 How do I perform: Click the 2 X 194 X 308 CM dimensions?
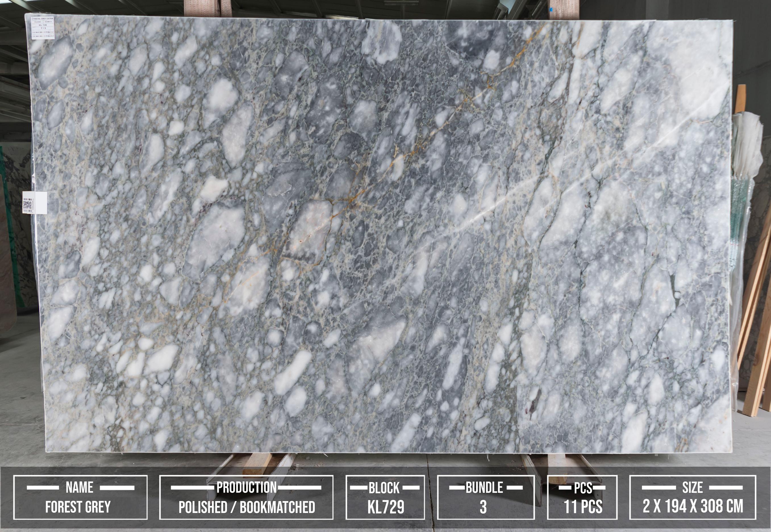tap(693, 506)
